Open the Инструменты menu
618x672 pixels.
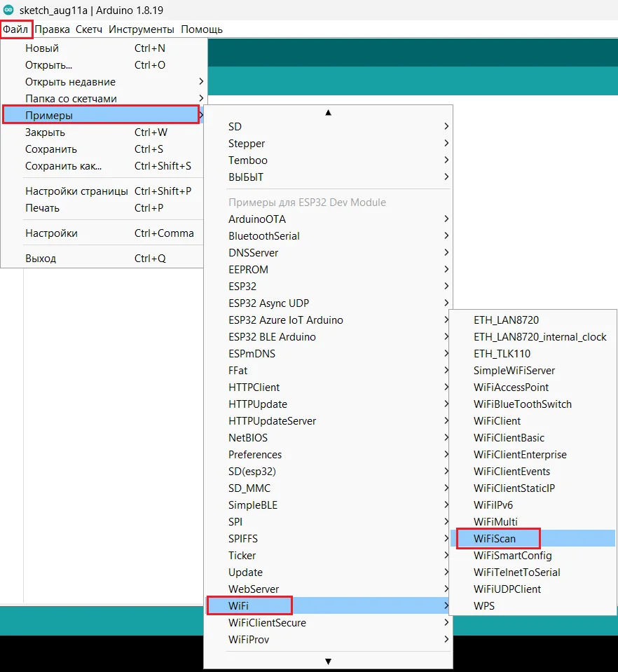tap(141, 29)
